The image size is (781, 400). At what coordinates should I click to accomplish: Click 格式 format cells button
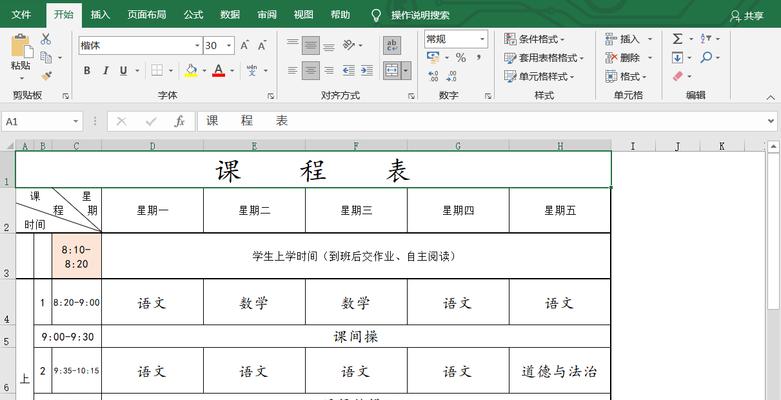tap(626, 76)
